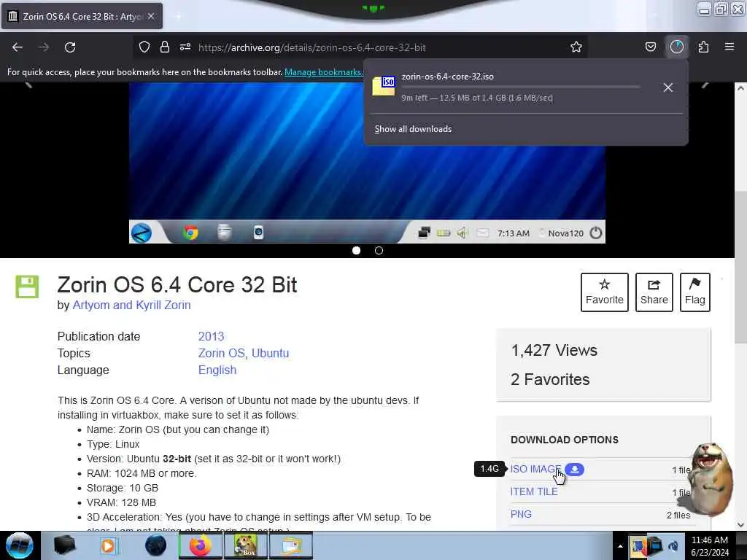Screen dimensions: 747x560
Task: Go back to the previous page
Action: click(x=18, y=47)
